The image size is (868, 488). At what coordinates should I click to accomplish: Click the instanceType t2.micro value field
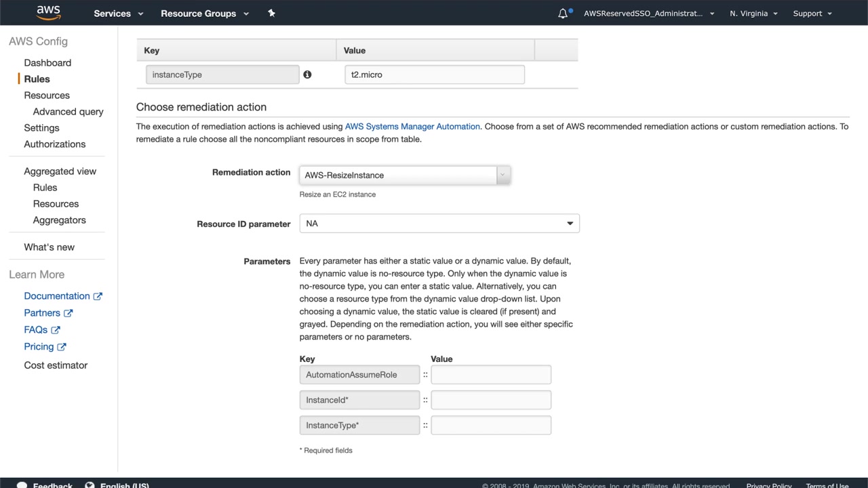click(x=435, y=75)
